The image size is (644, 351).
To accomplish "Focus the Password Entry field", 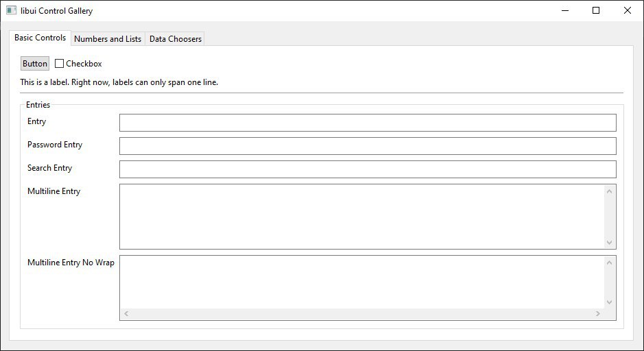I will (367, 146).
